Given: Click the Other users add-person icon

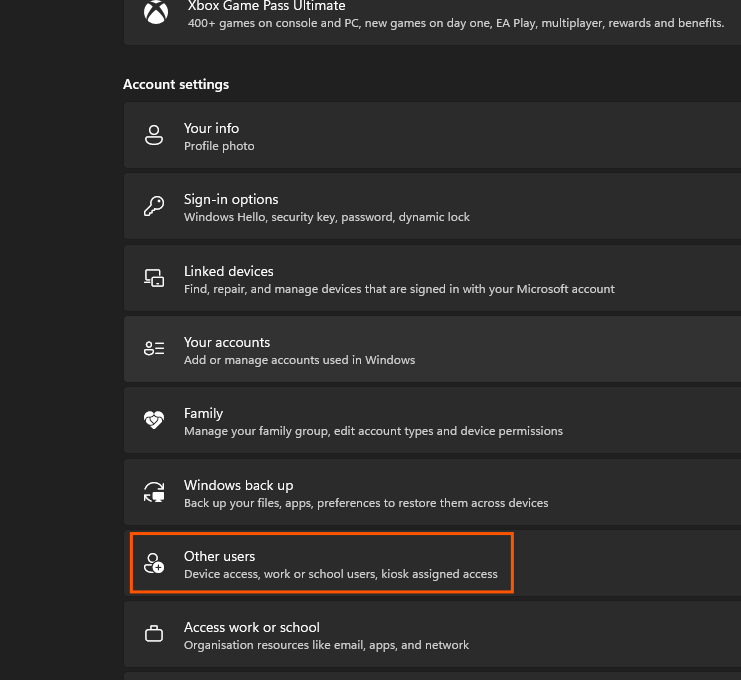Looking at the screenshot, I should coord(154,563).
